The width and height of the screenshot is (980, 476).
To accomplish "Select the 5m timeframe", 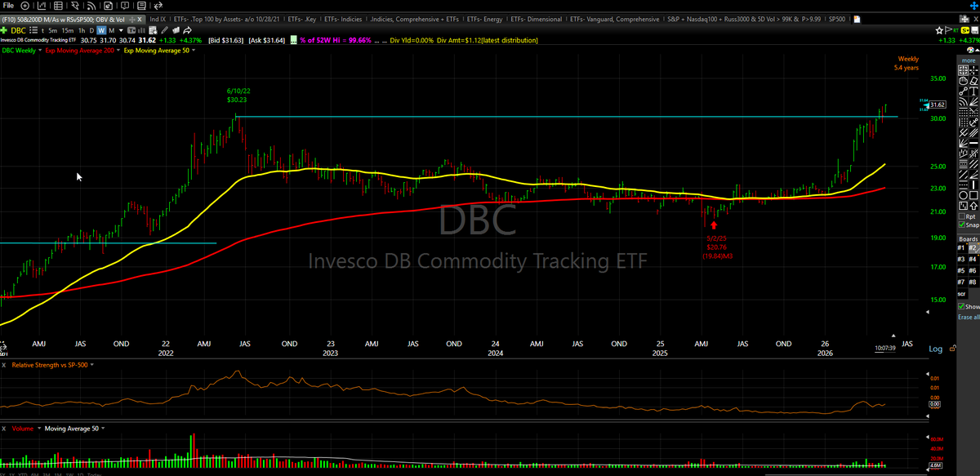I will pos(52,30).
